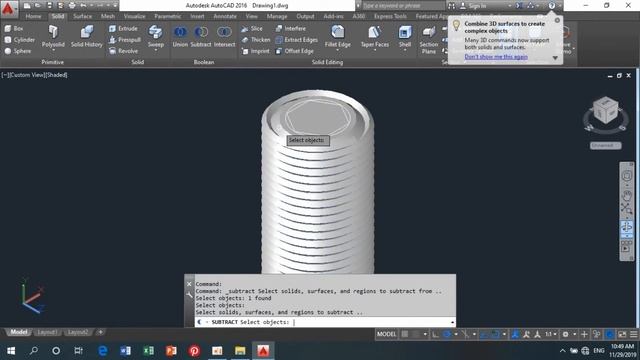Screen dimensions: 640x360
Task: Open the Annotate ribbon tab
Action: [225, 16]
